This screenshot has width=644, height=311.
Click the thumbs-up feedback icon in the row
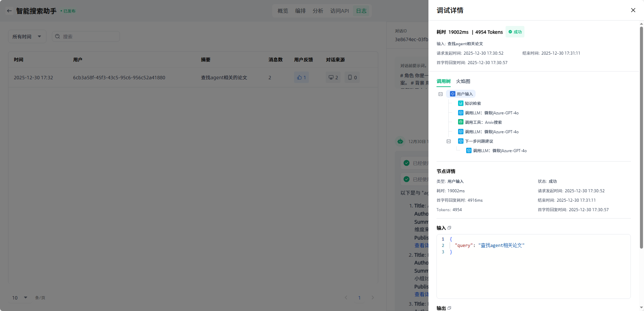tap(299, 78)
